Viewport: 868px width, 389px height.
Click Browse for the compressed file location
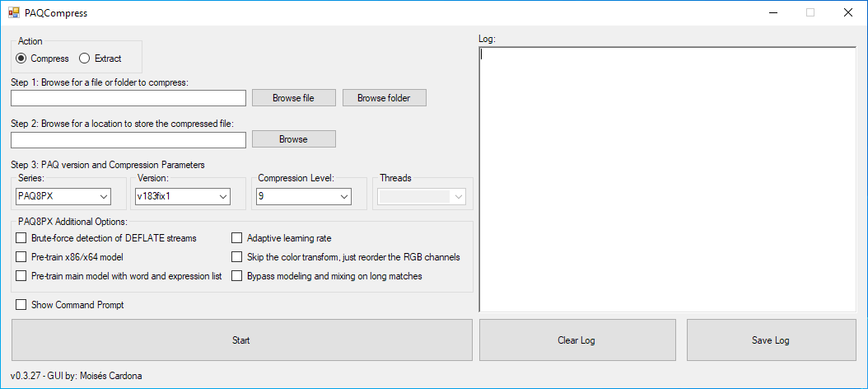(x=293, y=139)
